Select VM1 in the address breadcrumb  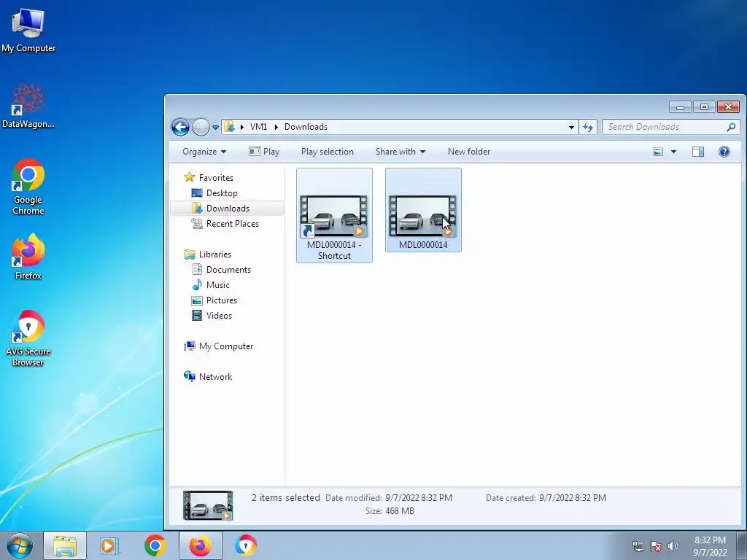(258, 127)
